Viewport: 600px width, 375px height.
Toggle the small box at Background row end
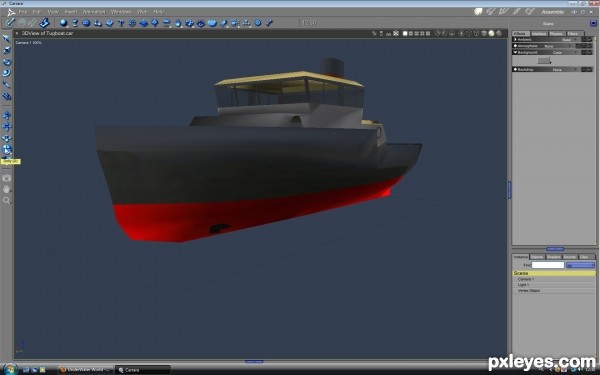[x=589, y=52]
